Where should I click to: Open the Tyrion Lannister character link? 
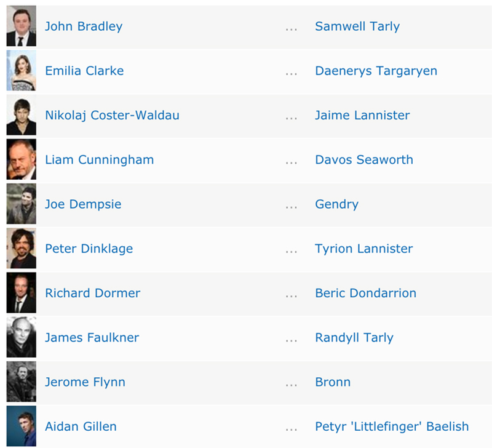[x=364, y=249]
